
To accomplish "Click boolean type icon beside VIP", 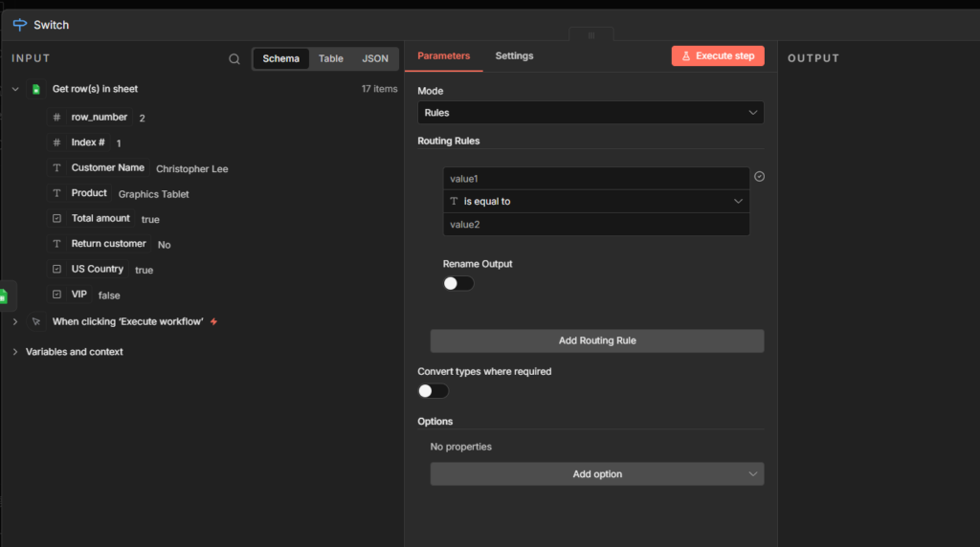I will (x=56, y=295).
